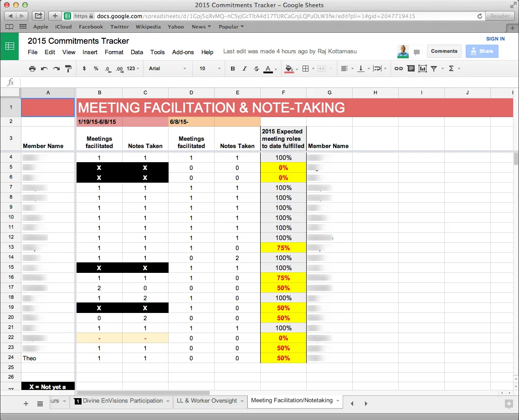Select cell containing Theo
The width and height of the screenshot is (519, 420).
point(48,358)
